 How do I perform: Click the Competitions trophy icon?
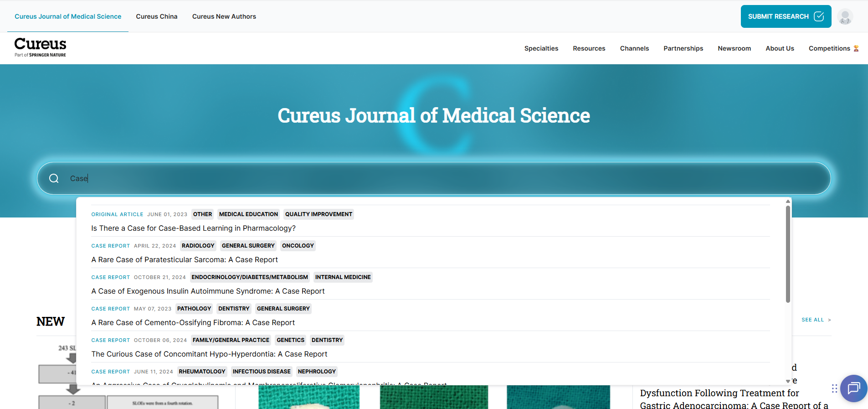coord(856,48)
